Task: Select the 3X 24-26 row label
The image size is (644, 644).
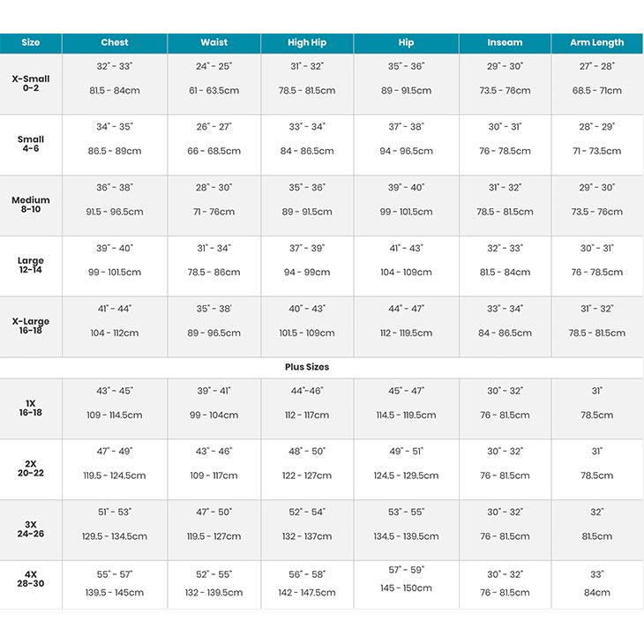Action: [31, 529]
